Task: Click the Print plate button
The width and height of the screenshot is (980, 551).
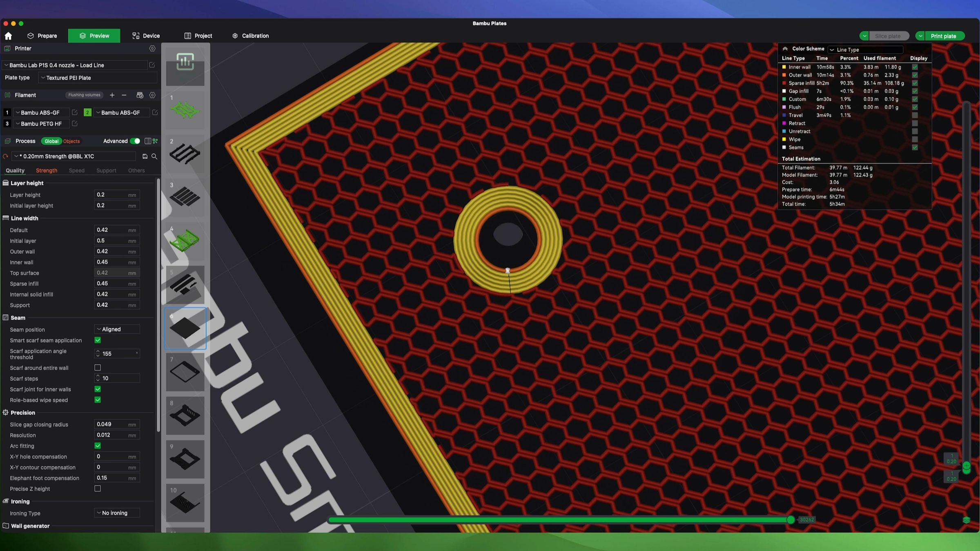Action: [943, 36]
